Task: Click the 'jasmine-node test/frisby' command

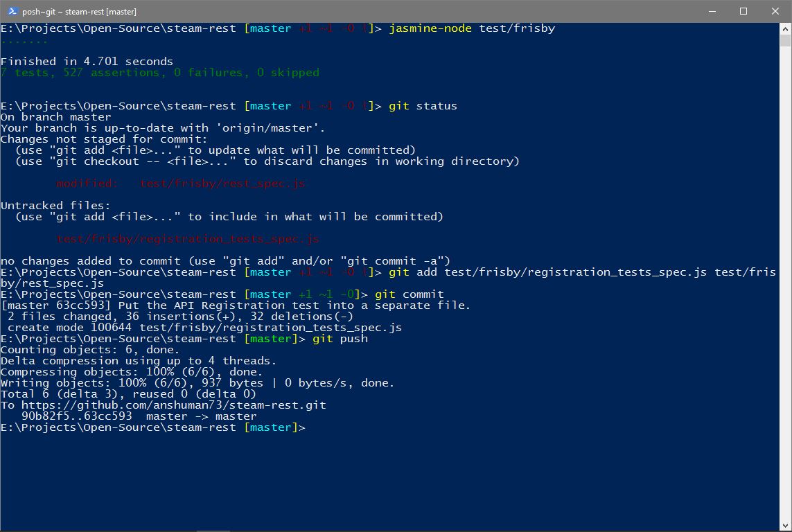Action: (472, 28)
